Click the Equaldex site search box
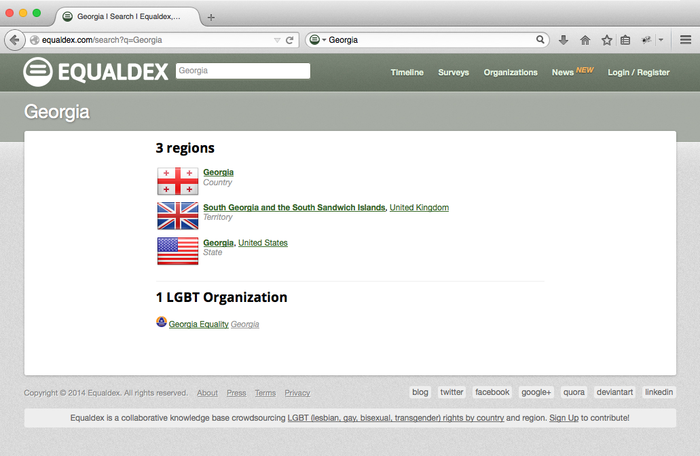This screenshot has width=700, height=456. [243, 71]
